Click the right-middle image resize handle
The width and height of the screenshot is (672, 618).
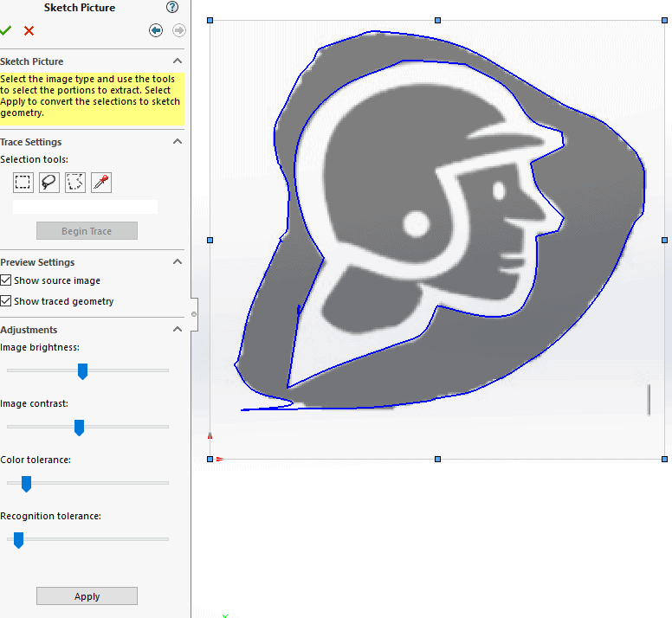665,241
